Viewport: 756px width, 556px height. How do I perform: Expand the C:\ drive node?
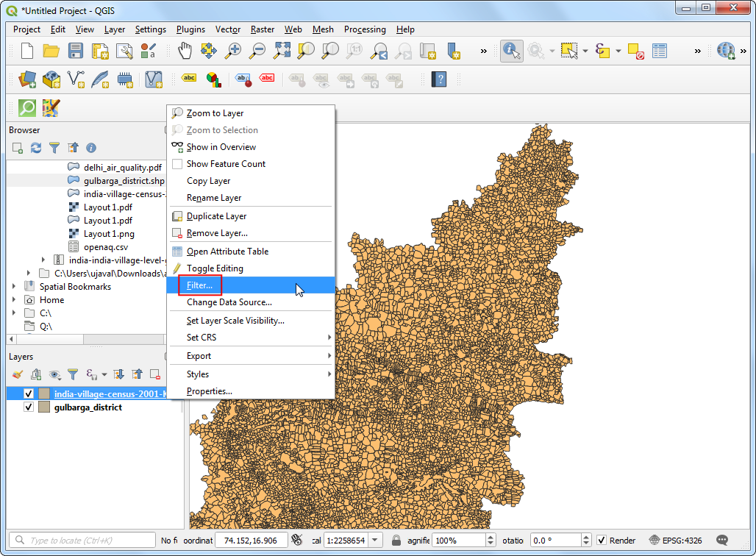click(13, 313)
